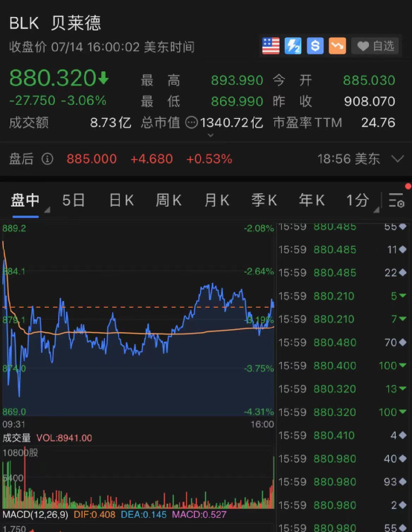
Task: Tap after-hours price 885.000
Action: 91,159
